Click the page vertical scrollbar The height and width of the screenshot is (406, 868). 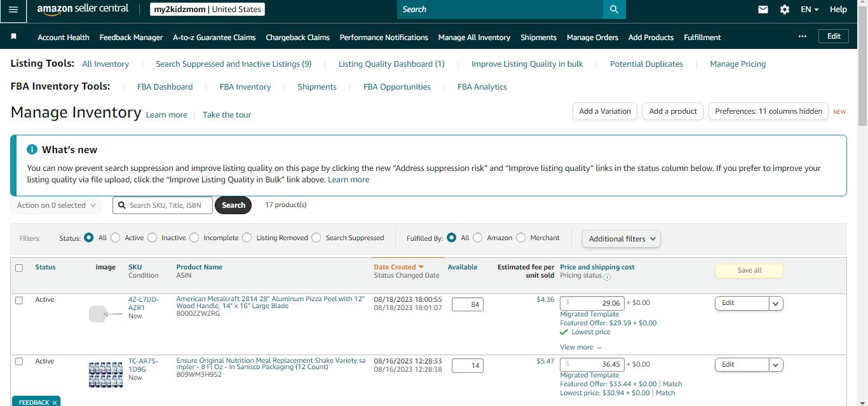(862, 67)
